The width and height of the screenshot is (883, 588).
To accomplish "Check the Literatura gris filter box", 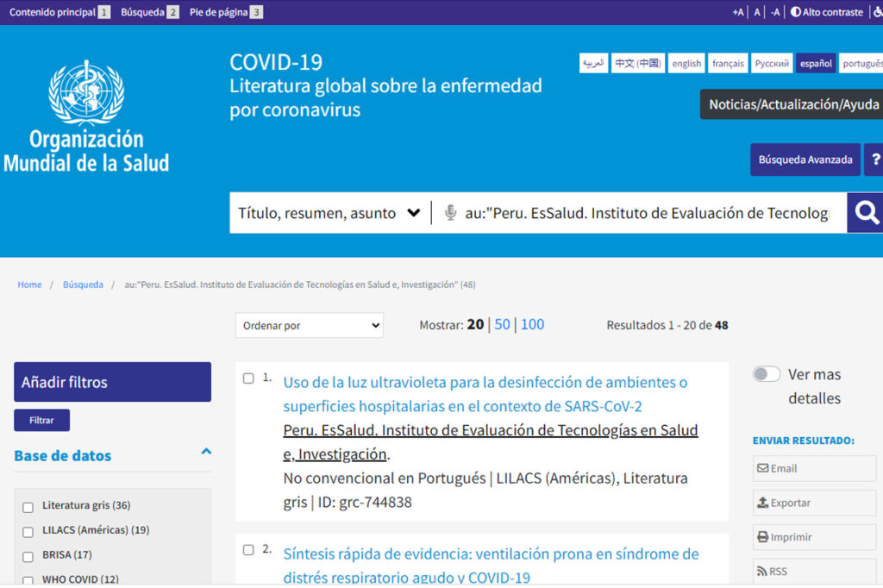I will [28, 507].
